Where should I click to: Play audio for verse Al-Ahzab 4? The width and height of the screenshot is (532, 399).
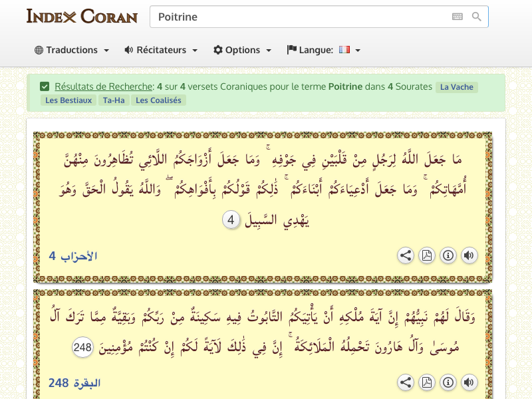pyautogui.click(x=469, y=255)
